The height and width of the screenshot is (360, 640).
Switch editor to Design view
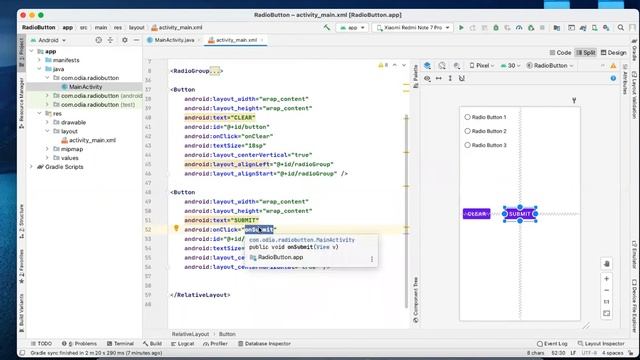pos(613,53)
